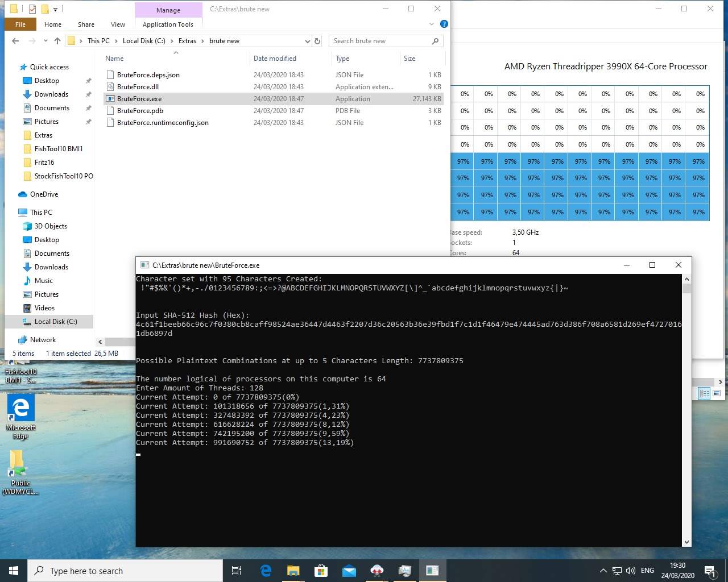Open pinned Documents under Quick access
This screenshot has width=728, height=582.
[52, 107]
